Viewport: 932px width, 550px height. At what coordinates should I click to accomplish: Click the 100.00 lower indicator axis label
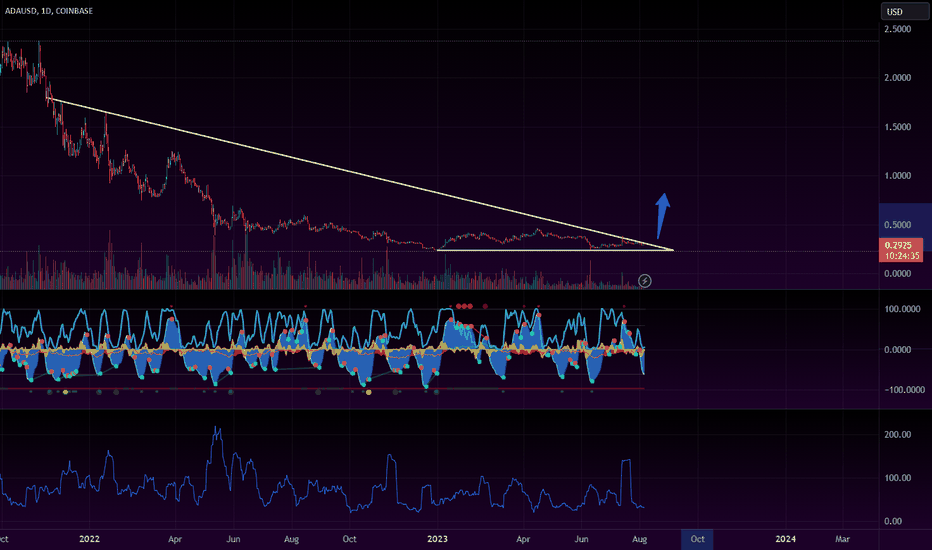(898, 478)
